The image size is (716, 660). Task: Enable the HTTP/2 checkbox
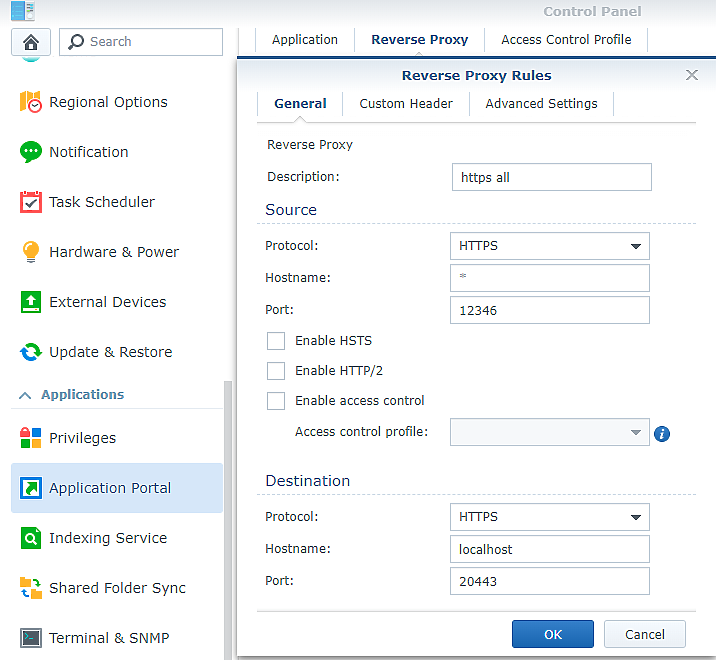[x=276, y=371]
